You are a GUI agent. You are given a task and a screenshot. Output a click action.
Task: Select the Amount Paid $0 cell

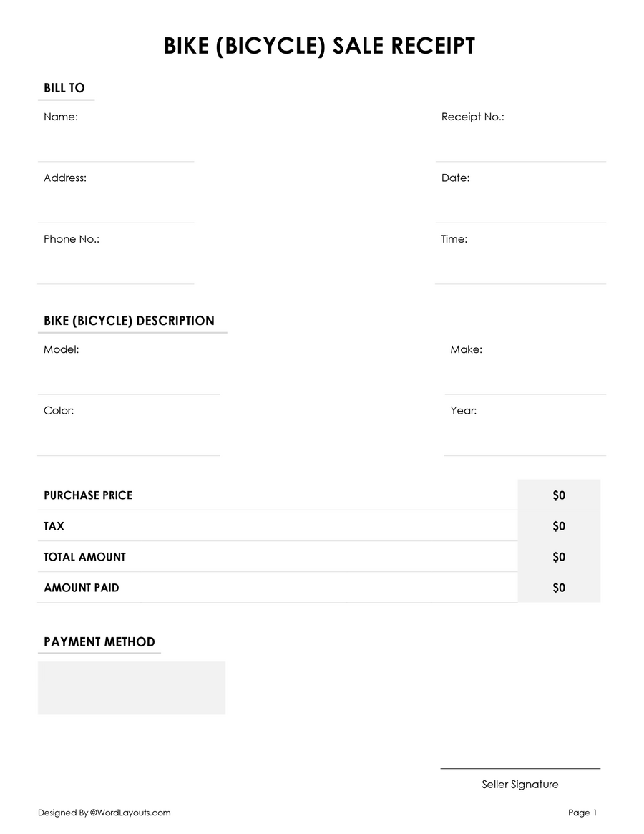[559, 588]
